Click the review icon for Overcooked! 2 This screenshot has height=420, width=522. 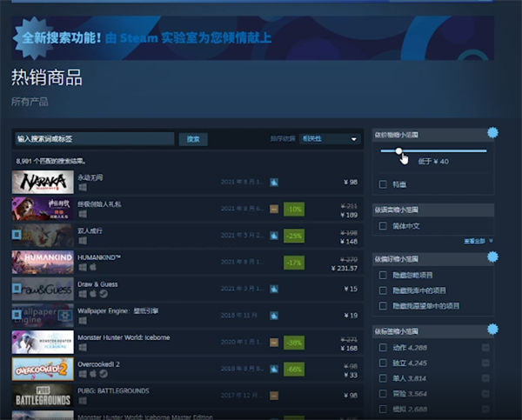pos(274,369)
